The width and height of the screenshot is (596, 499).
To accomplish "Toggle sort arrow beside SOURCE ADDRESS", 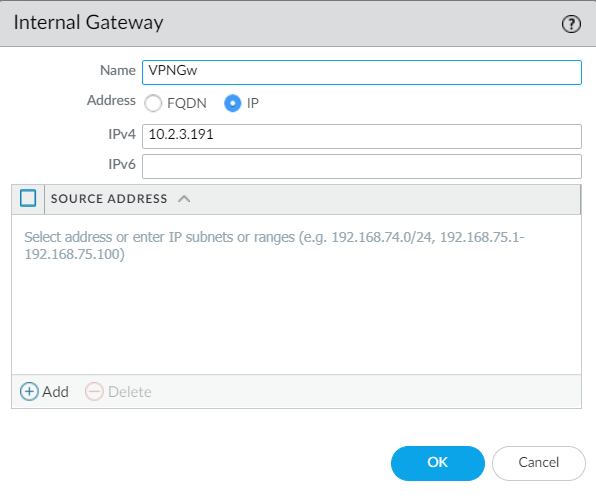I will pos(184,198).
